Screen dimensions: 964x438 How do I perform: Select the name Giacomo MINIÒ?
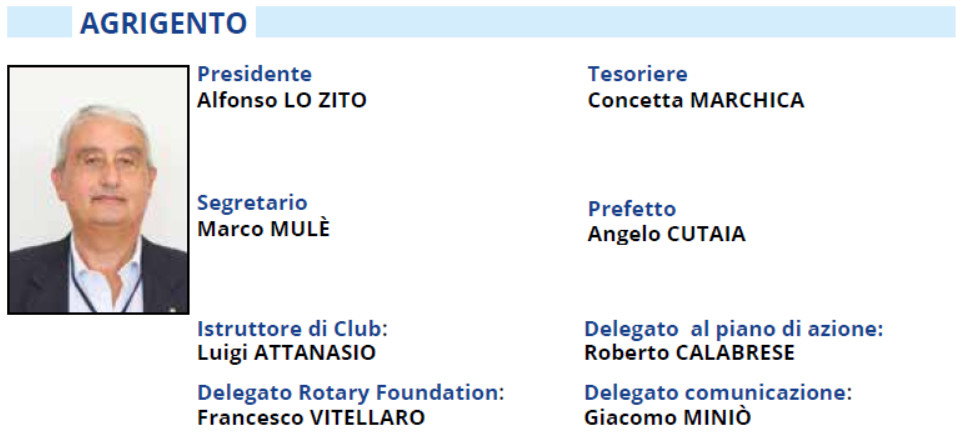[668, 418]
